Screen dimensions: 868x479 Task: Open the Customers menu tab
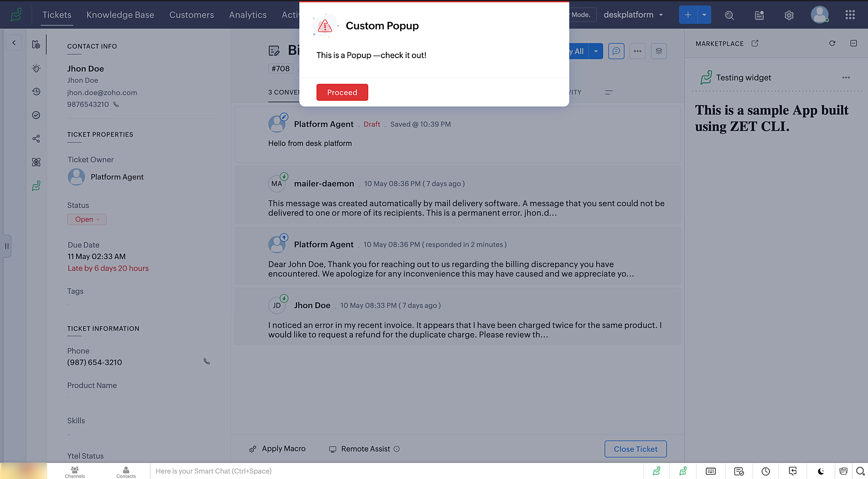(191, 15)
